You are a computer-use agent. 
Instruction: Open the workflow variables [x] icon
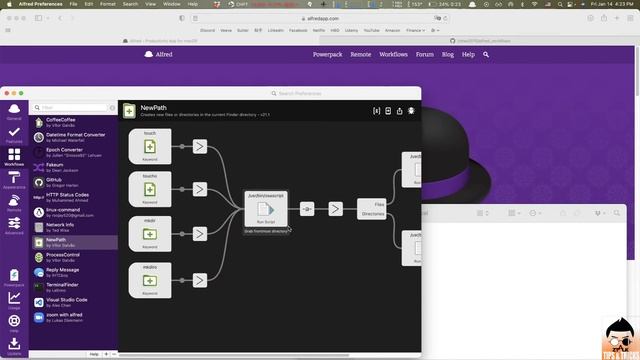376,111
